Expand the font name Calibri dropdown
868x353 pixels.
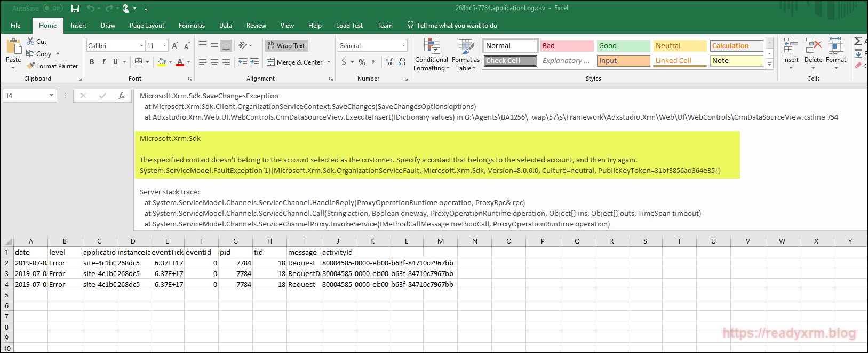coord(141,46)
